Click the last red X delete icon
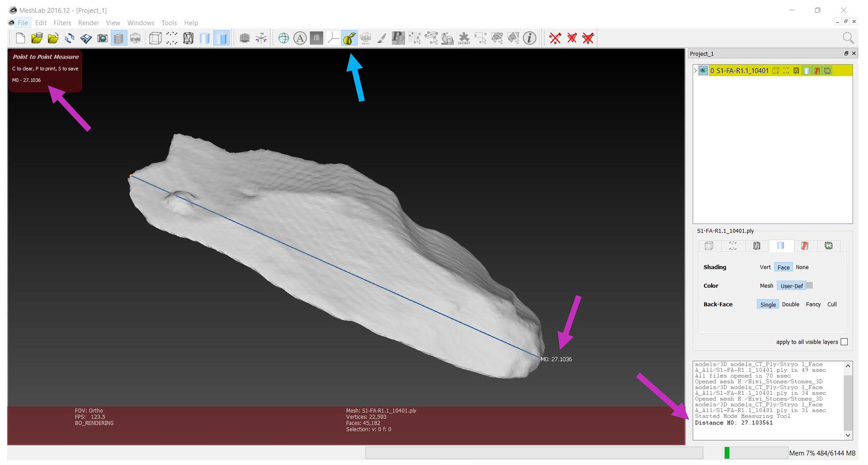Image resolution: width=868 pixels, height=465 pixels. tap(588, 38)
